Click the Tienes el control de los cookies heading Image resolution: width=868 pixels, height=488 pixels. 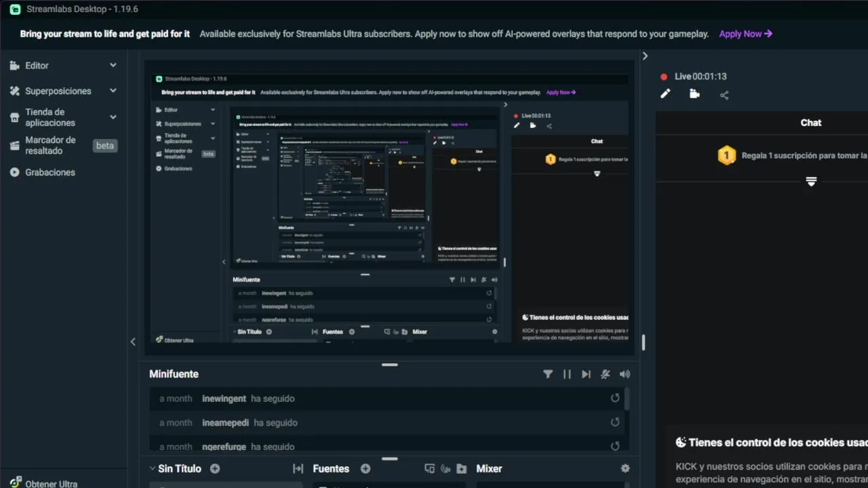(x=778, y=443)
